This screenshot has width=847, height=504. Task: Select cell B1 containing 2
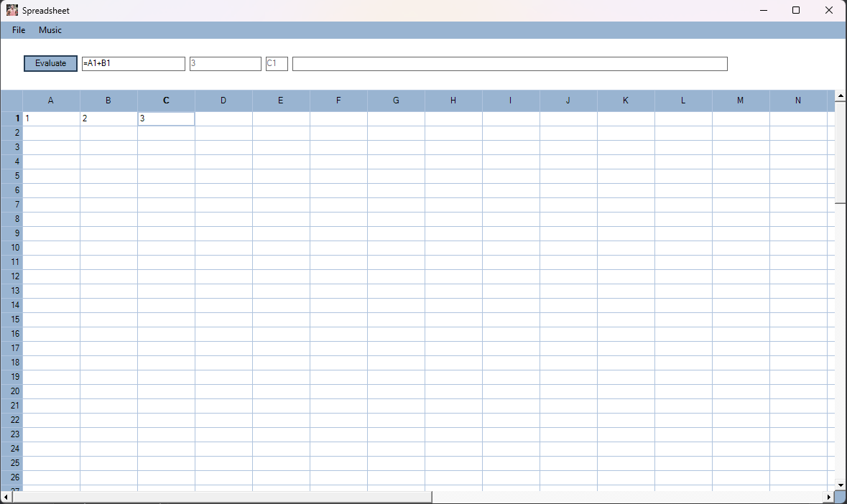tap(108, 118)
